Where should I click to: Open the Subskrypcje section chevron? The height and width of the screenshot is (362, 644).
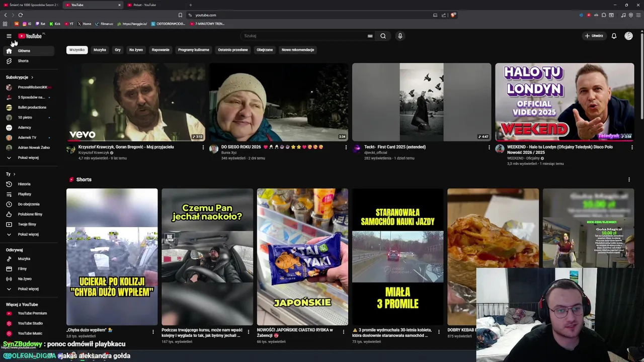32,77
